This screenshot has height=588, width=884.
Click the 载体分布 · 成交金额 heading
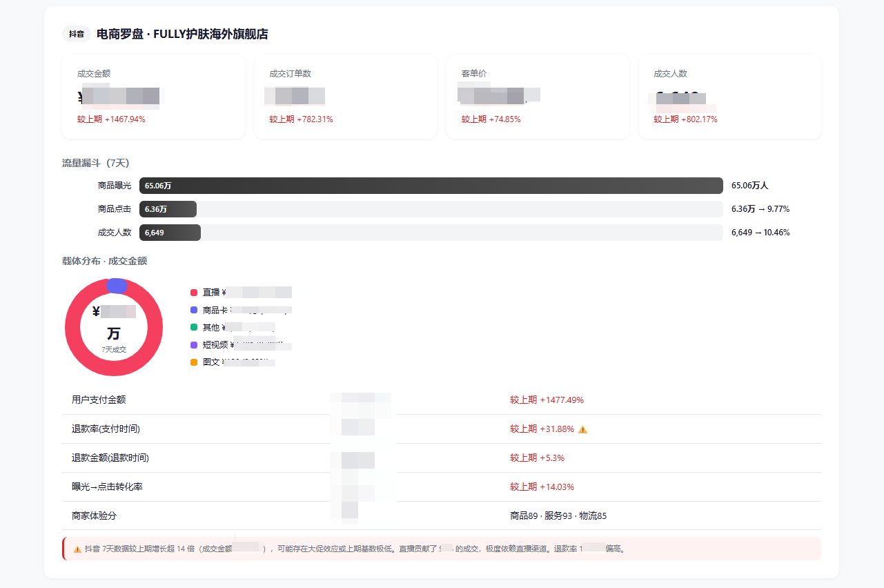[x=104, y=261]
